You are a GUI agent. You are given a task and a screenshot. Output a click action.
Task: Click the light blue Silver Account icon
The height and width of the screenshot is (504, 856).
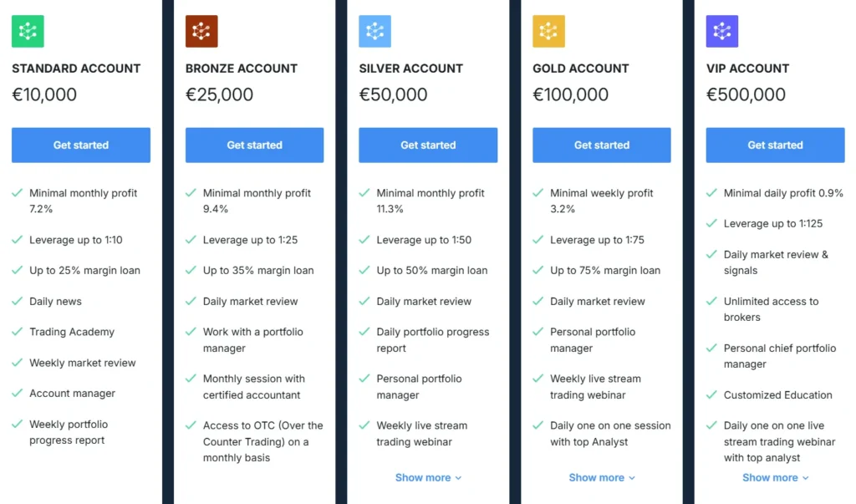[x=374, y=32]
